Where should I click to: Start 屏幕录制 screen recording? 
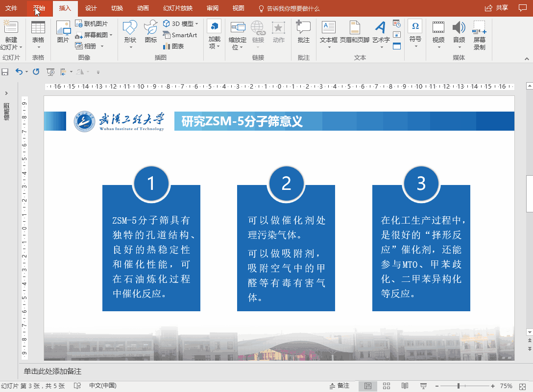click(x=479, y=35)
